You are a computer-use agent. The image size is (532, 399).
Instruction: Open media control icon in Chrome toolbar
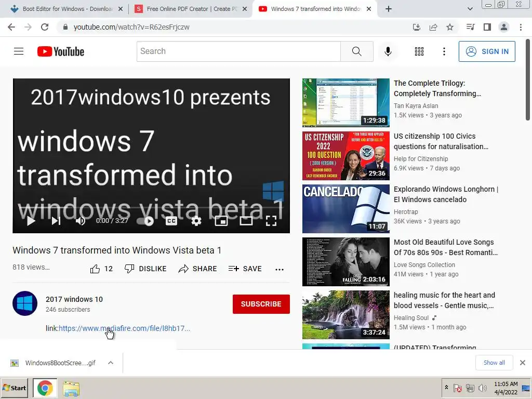[470, 27]
